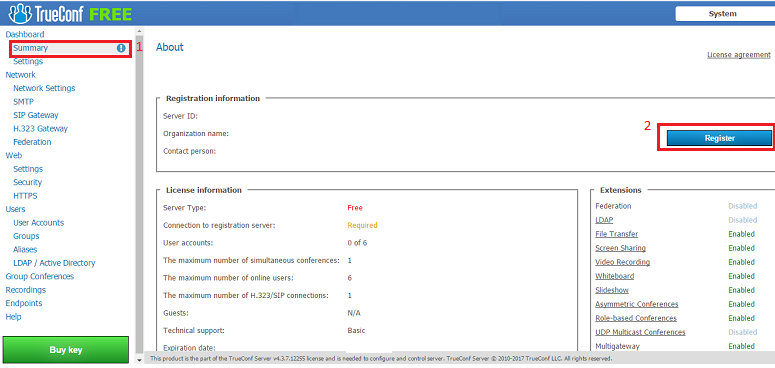The height and width of the screenshot is (368, 775).
Task: Open the UDP Multicast Conferences link
Action: (640, 332)
